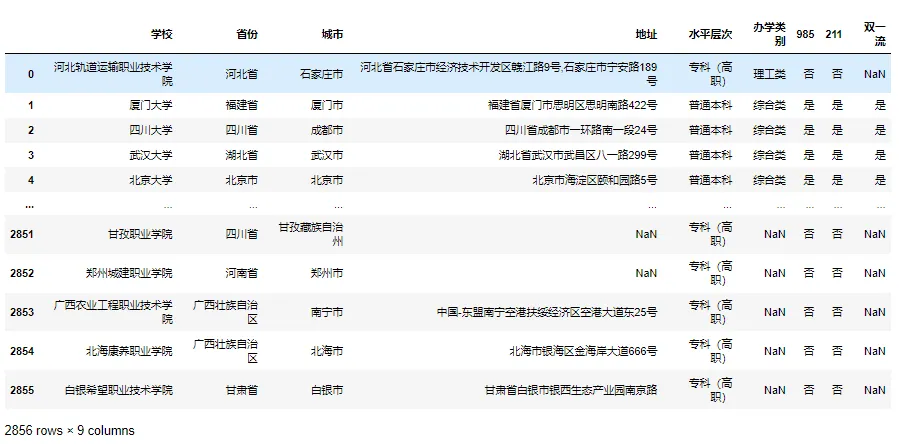The height and width of the screenshot is (444, 899).
Task: Select row index 2852
Action: [x=22, y=273]
